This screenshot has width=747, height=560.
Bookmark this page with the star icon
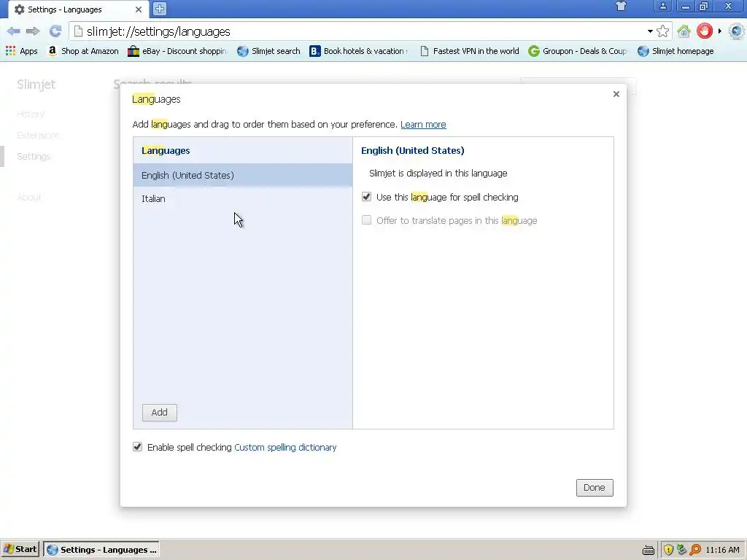pos(662,31)
